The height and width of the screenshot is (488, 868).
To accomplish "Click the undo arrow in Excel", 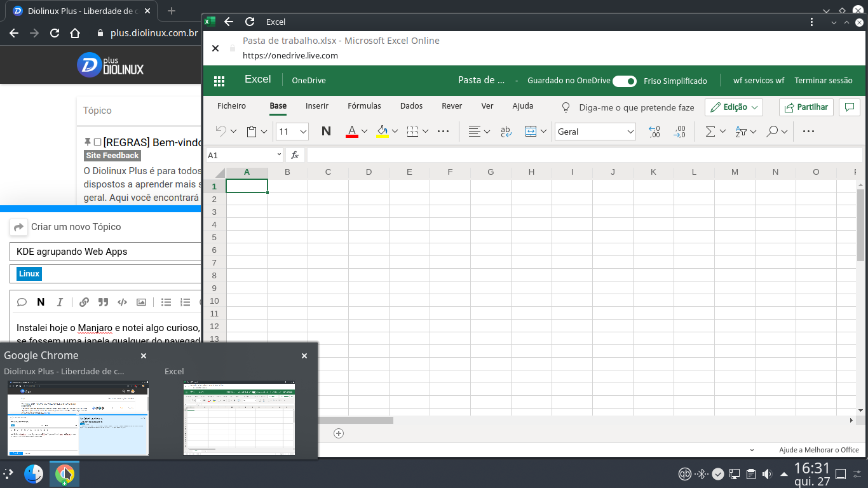I will (220, 132).
